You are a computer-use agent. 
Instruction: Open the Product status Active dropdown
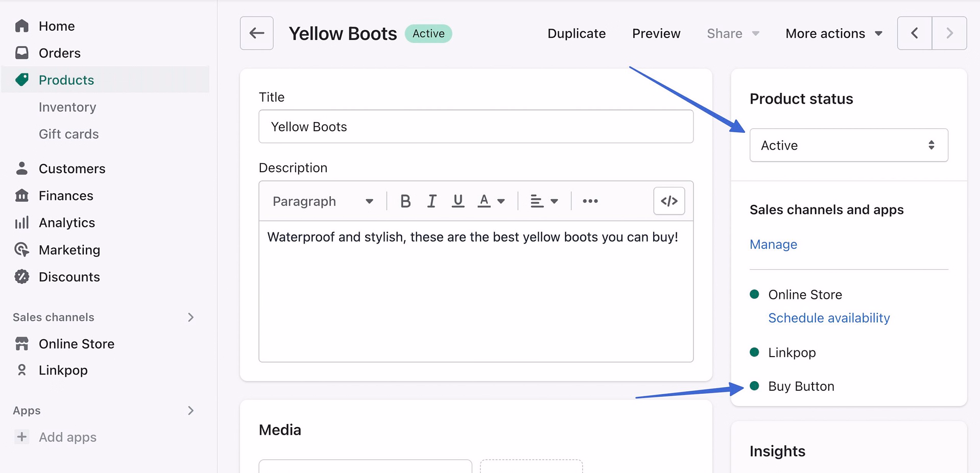click(x=848, y=145)
